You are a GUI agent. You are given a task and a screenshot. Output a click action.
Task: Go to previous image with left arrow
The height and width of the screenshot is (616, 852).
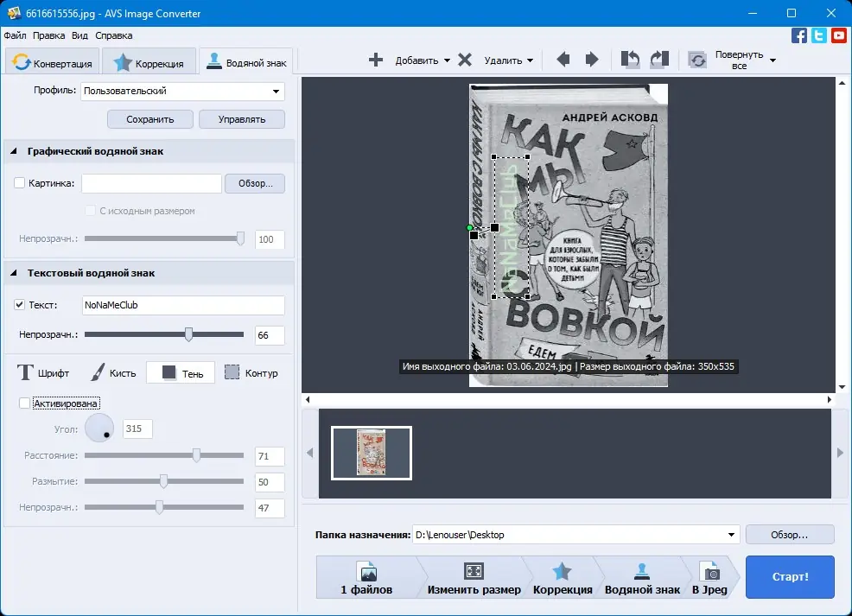[563, 60]
